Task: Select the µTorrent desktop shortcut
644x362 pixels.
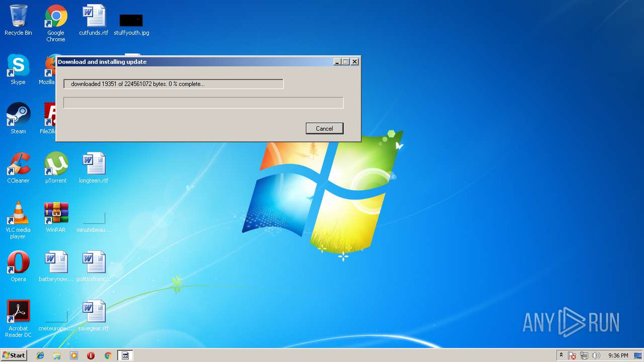Action: 56,168
